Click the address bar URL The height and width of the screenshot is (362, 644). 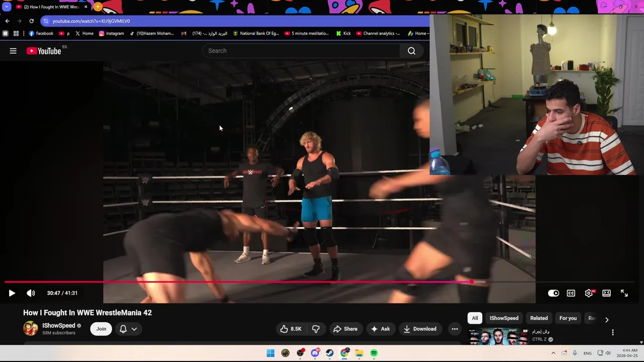point(91,21)
